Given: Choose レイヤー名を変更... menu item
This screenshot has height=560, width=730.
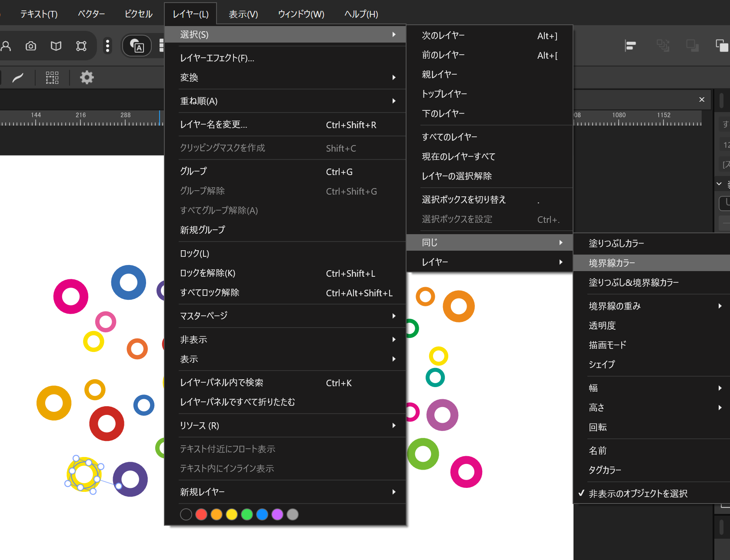Looking at the screenshot, I should (x=285, y=125).
